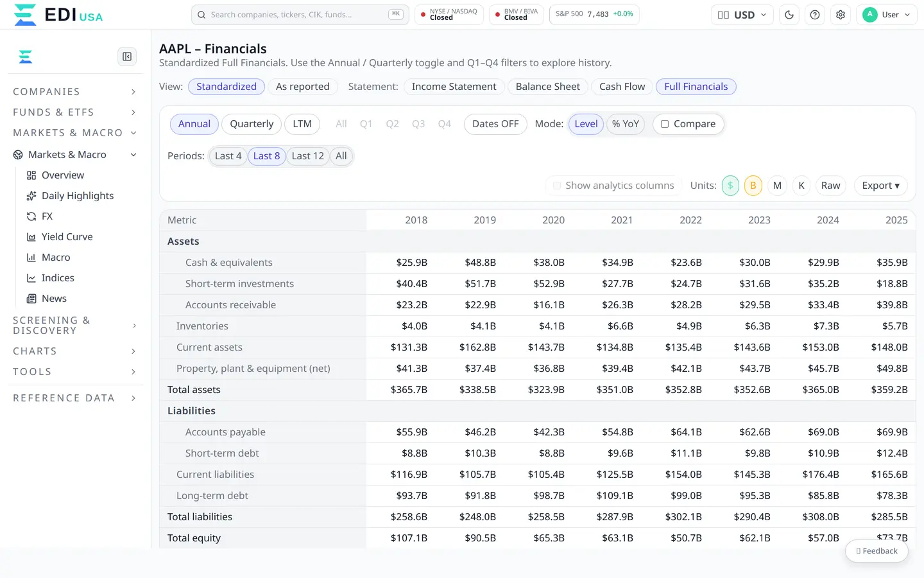Select dollar units button
924x578 pixels.
pyautogui.click(x=730, y=186)
